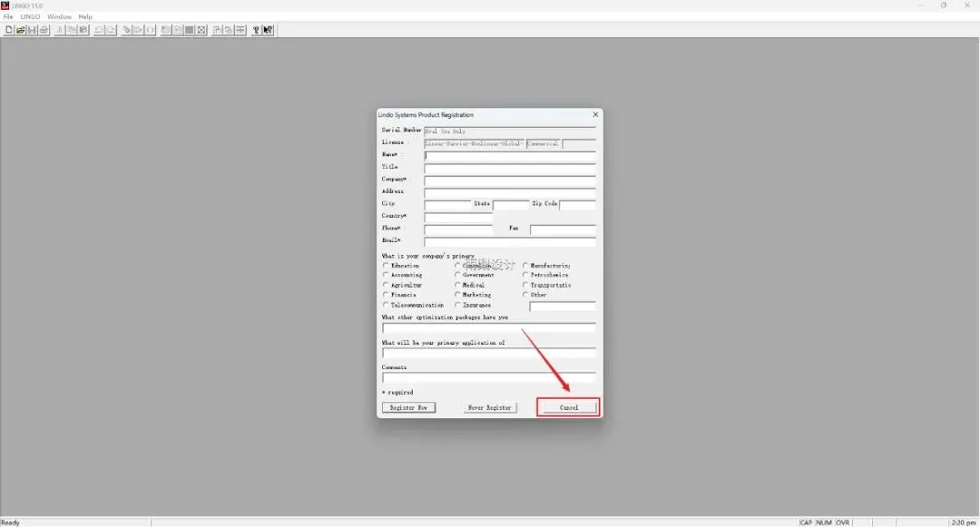Select the Financial radio button
The width and height of the screenshot is (980, 527).
pos(386,294)
